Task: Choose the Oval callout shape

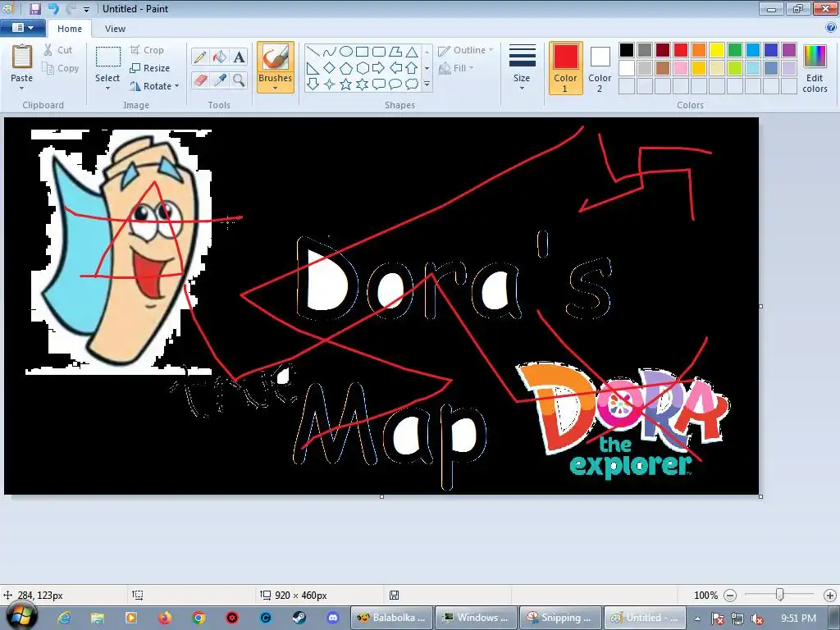Action: click(x=395, y=84)
